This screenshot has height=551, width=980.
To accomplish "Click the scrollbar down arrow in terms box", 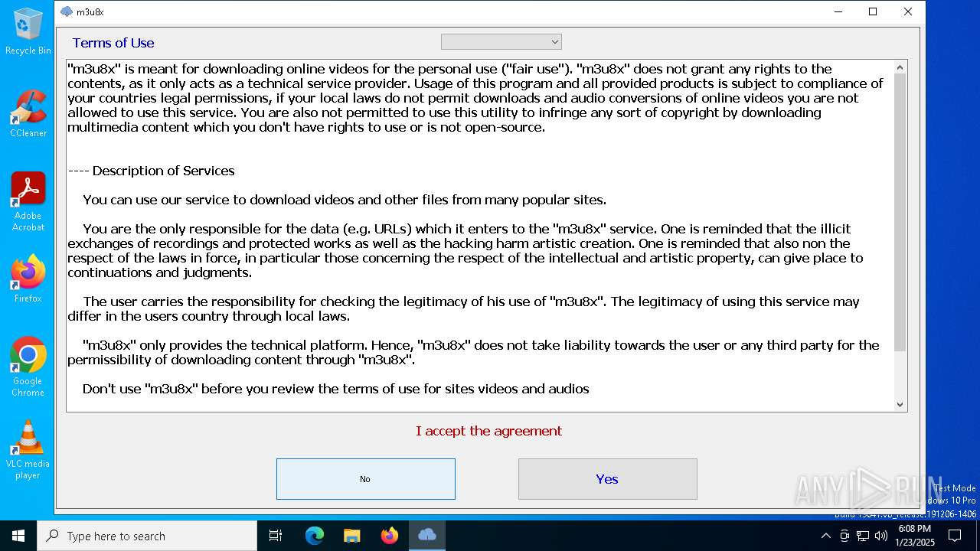I will [x=900, y=404].
